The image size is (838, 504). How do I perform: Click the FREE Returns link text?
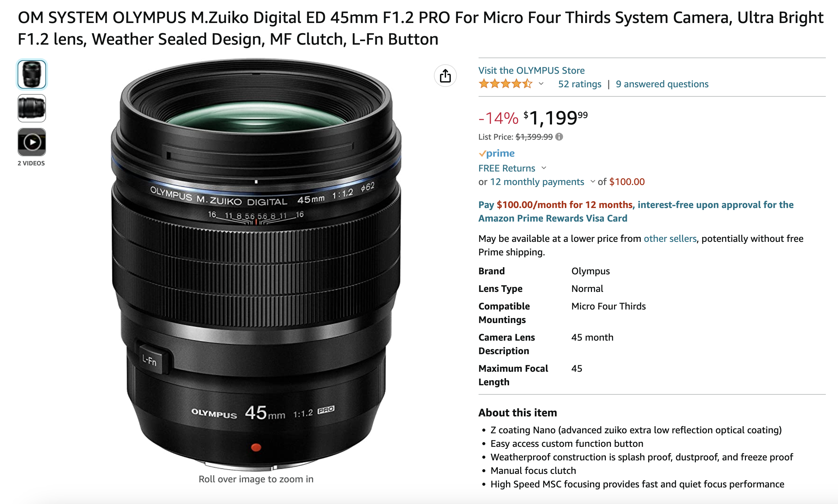pos(507,168)
